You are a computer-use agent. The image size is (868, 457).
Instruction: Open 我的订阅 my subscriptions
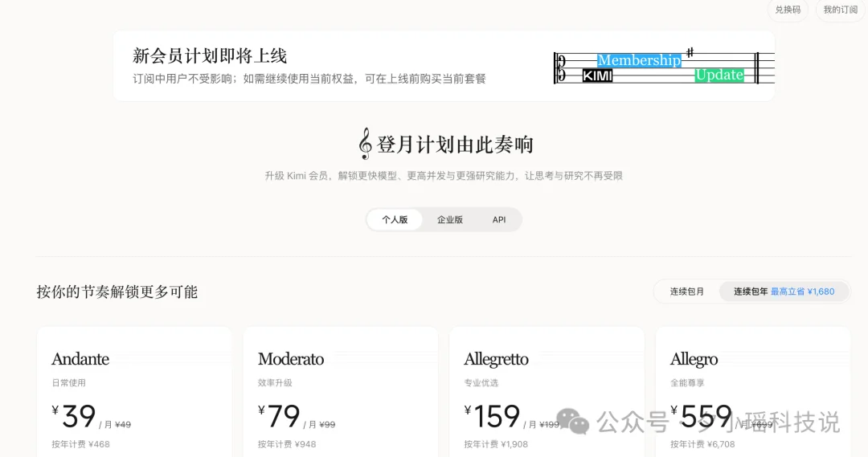840,10
